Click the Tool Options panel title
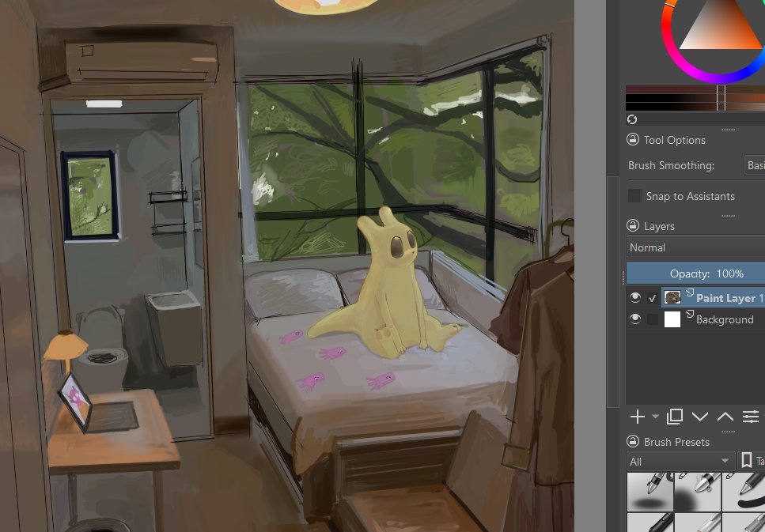The width and height of the screenshot is (765, 532). [674, 140]
